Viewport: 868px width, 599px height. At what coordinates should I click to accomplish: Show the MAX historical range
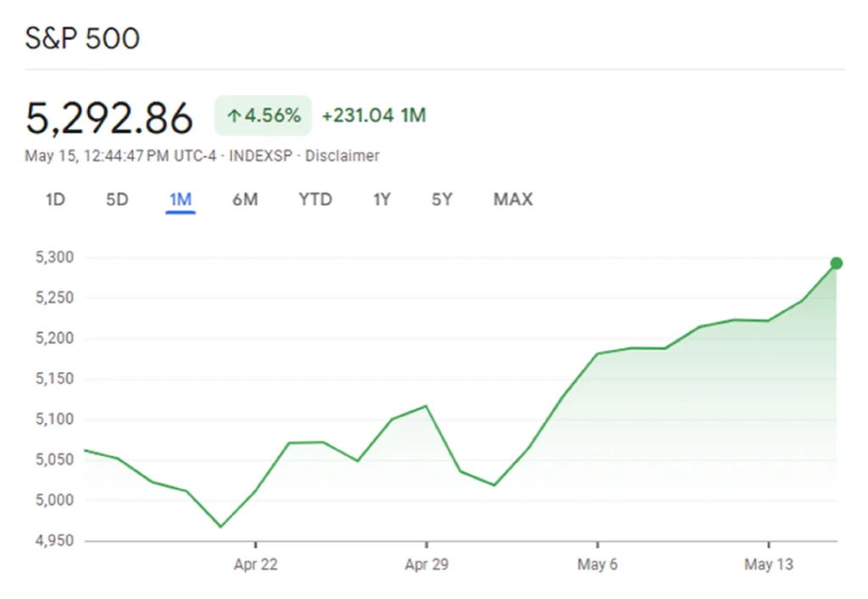click(x=513, y=200)
